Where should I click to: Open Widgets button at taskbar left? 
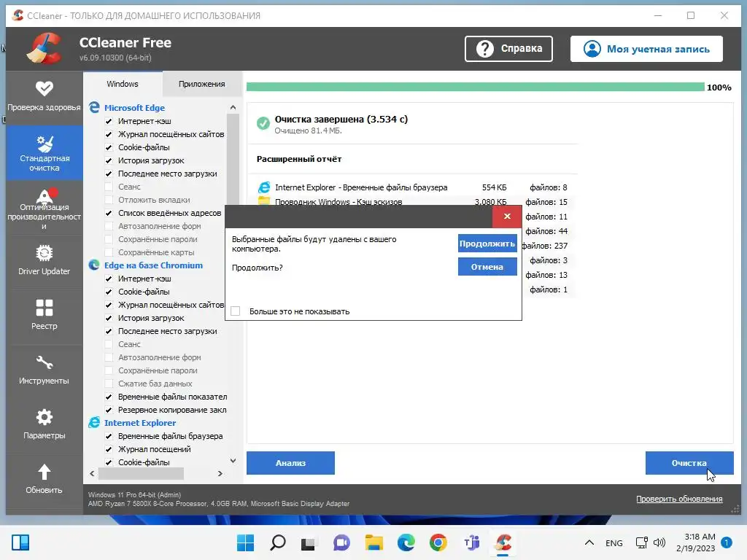(20, 542)
